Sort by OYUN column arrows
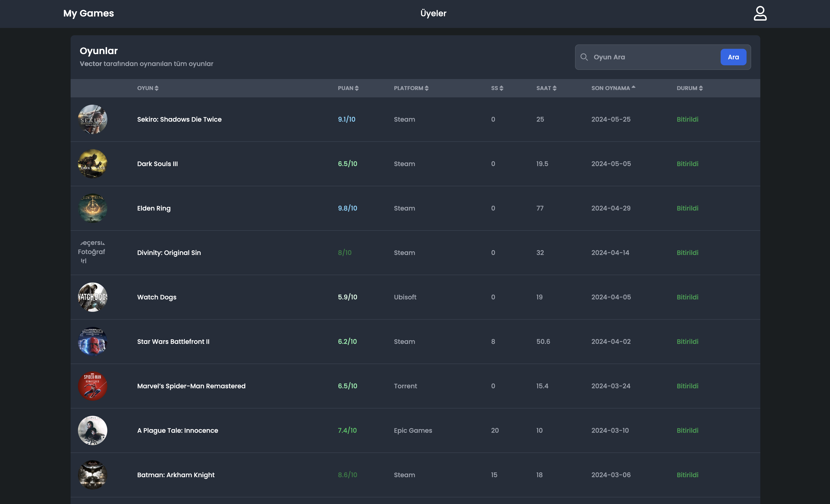Screen dimensions: 830x504 pyautogui.click(x=156, y=88)
